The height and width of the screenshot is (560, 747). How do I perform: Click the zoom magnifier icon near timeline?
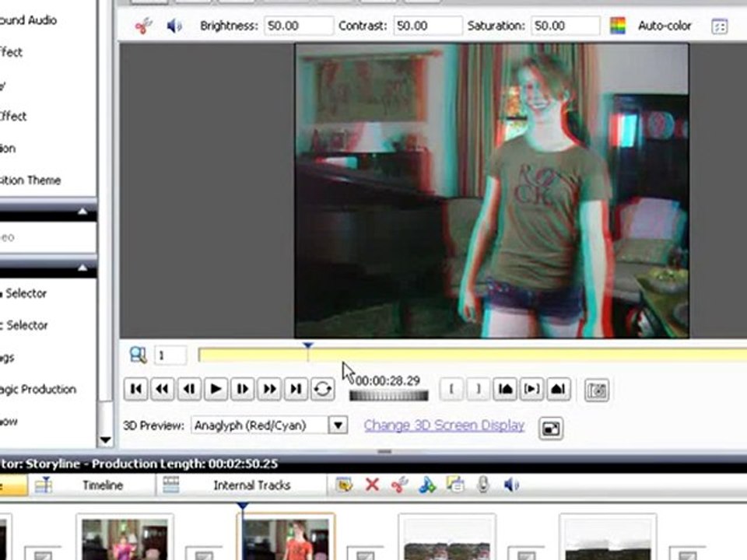click(x=139, y=355)
